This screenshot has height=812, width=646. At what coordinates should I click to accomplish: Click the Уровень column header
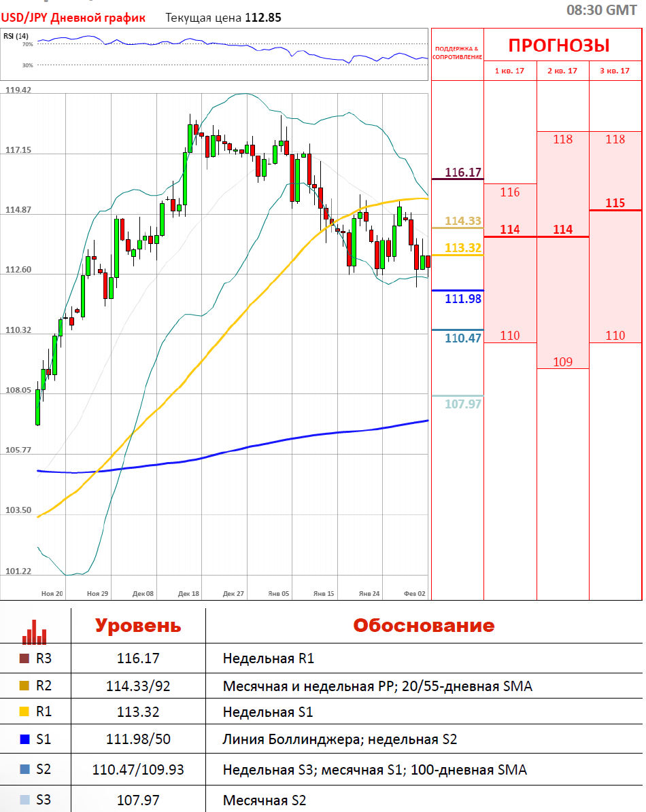(x=138, y=625)
